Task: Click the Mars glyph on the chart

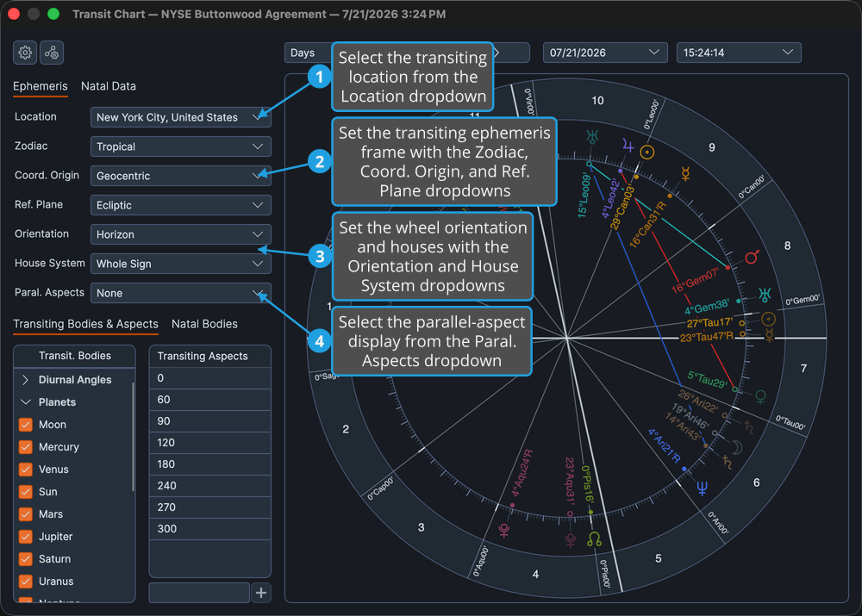Action: [752, 257]
